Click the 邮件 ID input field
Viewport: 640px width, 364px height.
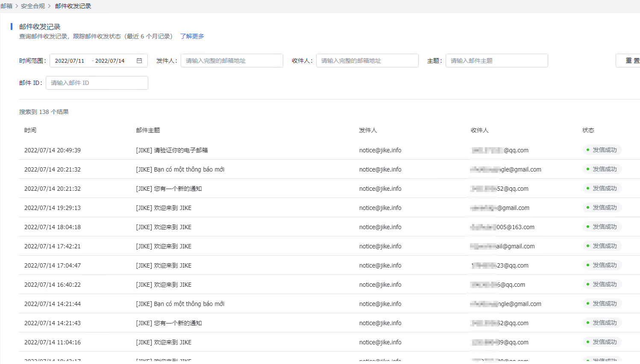point(97,83)
